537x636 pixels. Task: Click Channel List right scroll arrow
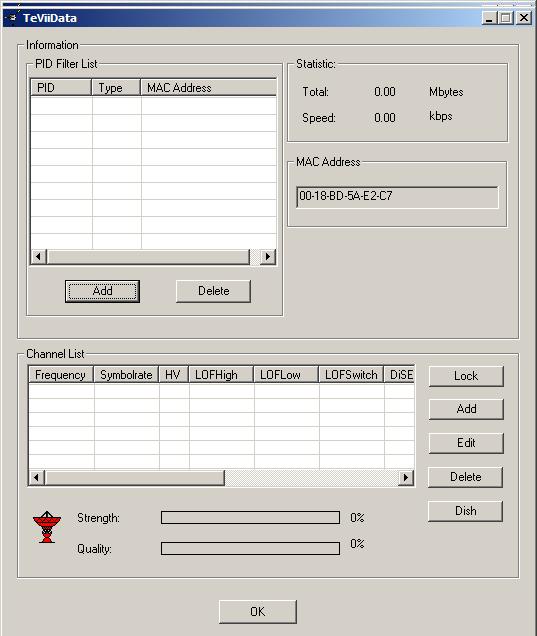[x=406, y=477]
